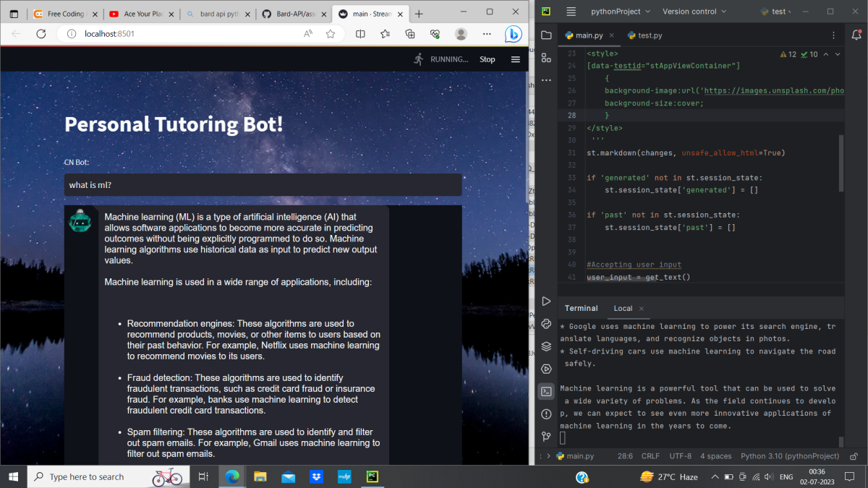Image resolution: width=868 pixels, height=488 pixels.
Task: Click the Stop button in Streamlit
Action: (x=488, y=59)
